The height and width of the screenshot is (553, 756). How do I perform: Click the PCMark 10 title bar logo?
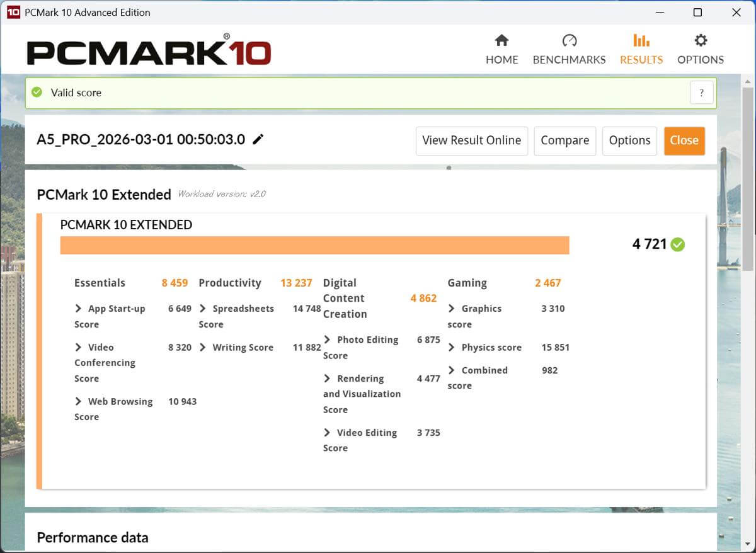[x=13, y=13]
